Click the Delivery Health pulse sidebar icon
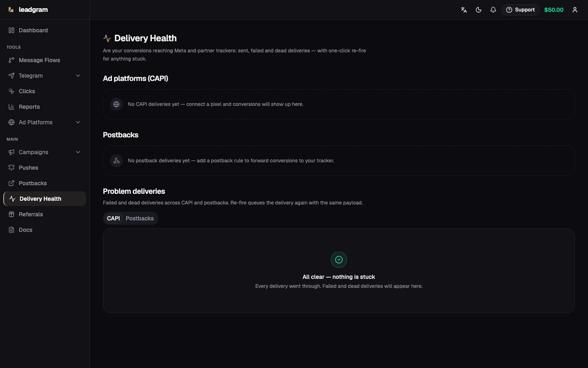 pos(12,199)
